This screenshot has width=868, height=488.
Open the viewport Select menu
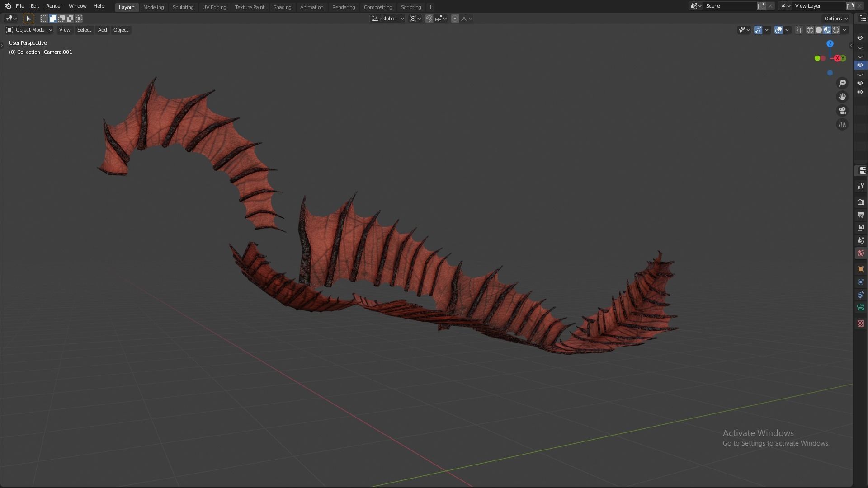pyautogui.click(x=84, y=30)
